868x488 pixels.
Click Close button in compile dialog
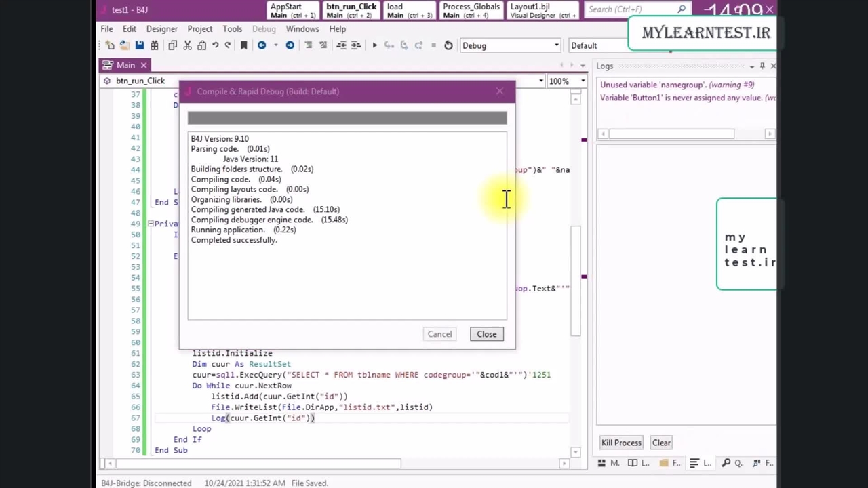pos(486,334)
